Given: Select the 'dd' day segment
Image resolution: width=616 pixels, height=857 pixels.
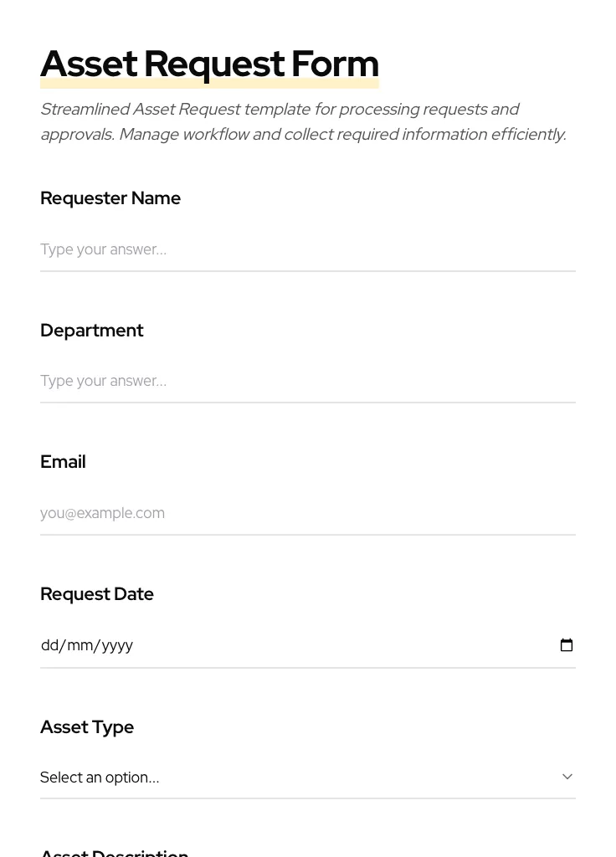Looking at the screenshot, I should (x=49, y=645).
